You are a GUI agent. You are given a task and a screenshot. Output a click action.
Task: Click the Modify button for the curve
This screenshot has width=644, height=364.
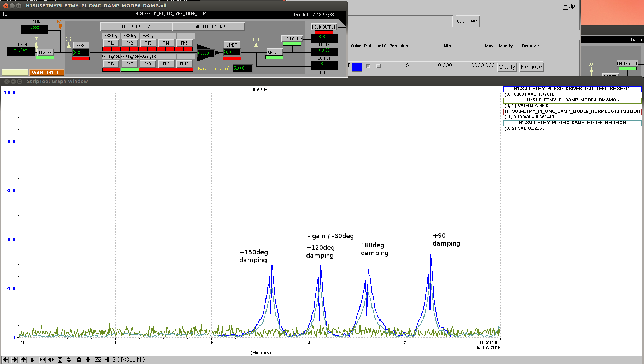(507, 67)
